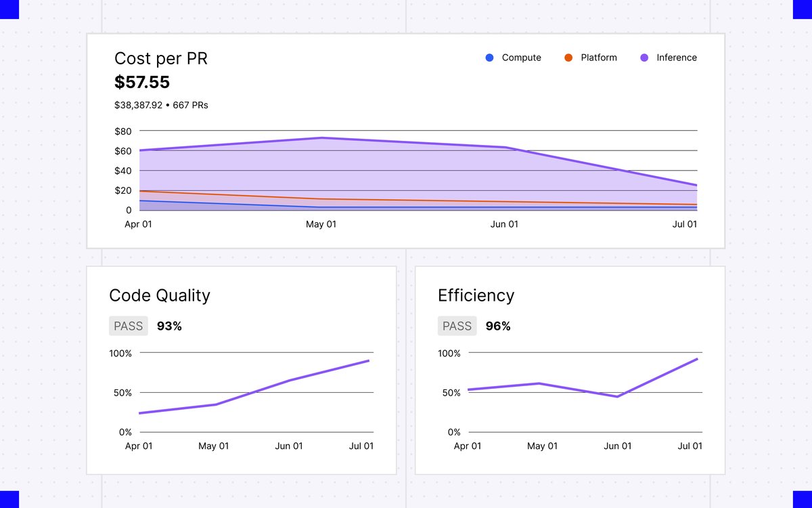Click the Efficiency PASS badge
Viewport: 812px width, 508px height.
pos(457,326)
